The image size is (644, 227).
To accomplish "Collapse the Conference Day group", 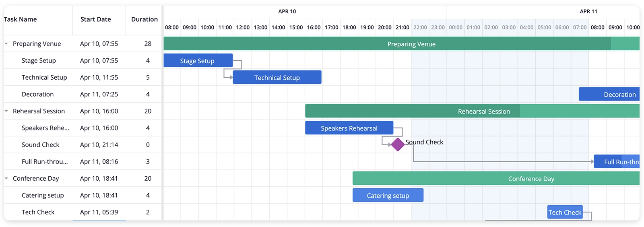I will [x=6, y=178].
